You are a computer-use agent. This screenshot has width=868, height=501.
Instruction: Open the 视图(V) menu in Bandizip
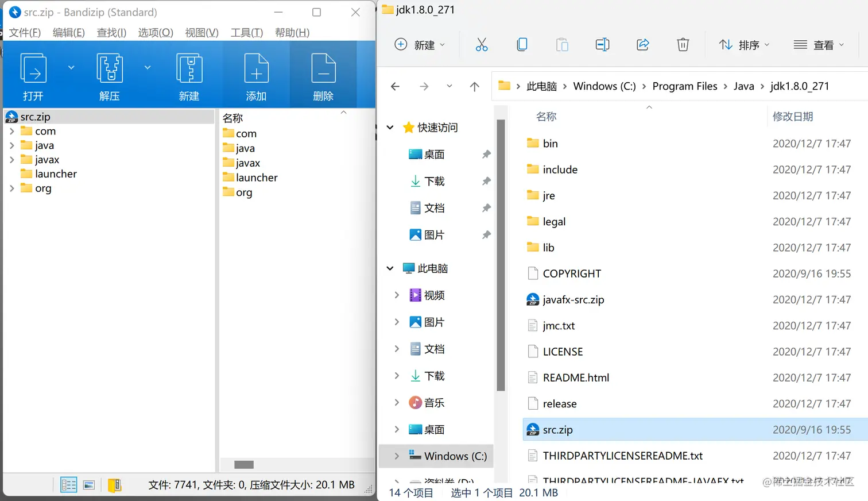202,32
